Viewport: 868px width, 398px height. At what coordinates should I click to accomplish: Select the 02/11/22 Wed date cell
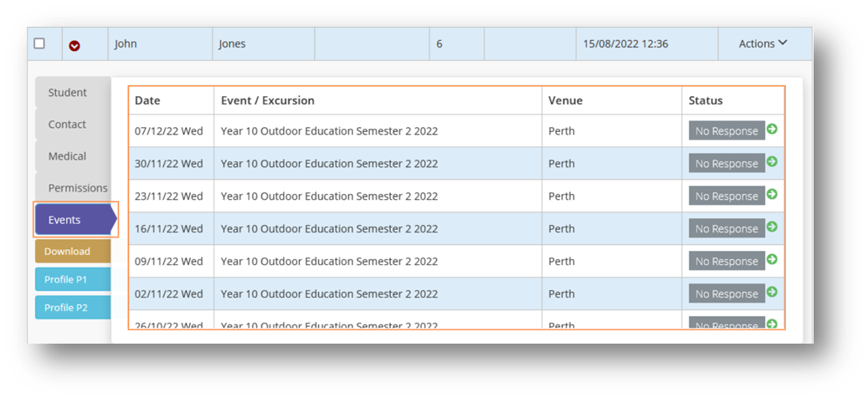pos(171,294)
